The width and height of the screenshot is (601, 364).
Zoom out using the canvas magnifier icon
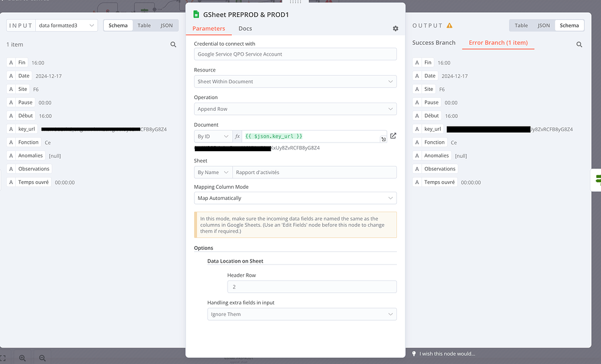pyautogui.click(x=41, y=358)
